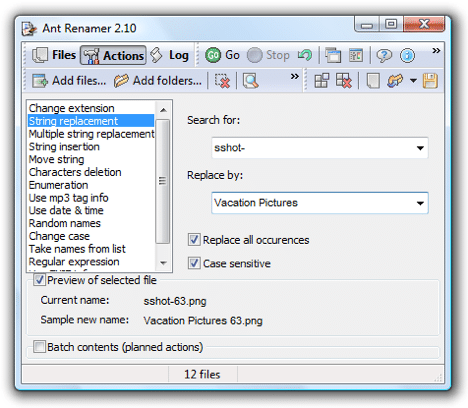The image size is (468, 408).
Task: Enable Batch contents planned actions checkbox
Action: (39, 347)
